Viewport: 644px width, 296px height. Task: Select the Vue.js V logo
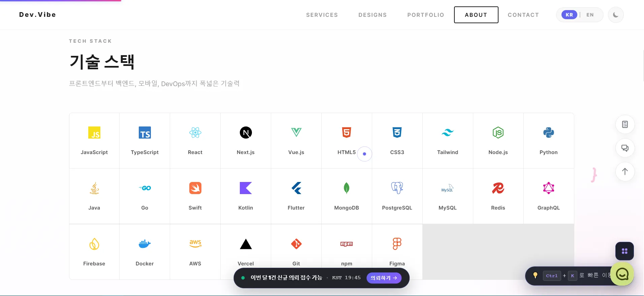point(296,132)
